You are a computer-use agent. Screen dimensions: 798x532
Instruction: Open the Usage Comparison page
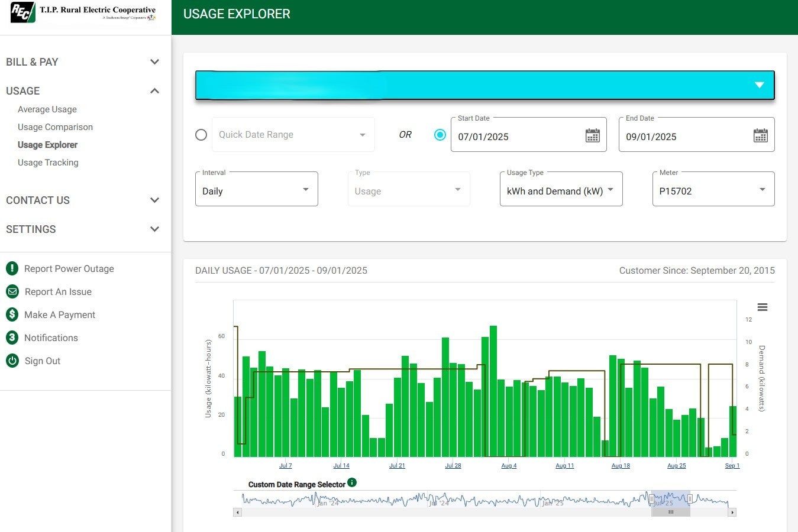click(x=55, y=126)
